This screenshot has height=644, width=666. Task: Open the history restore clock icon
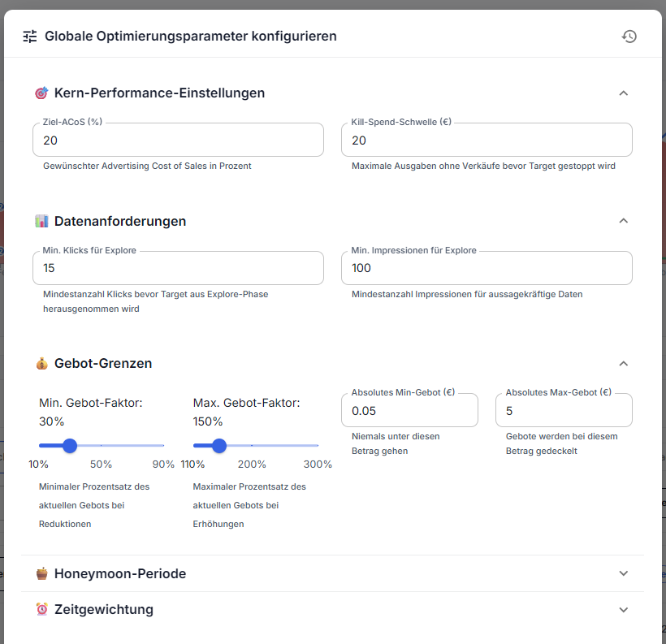point(629,36)
